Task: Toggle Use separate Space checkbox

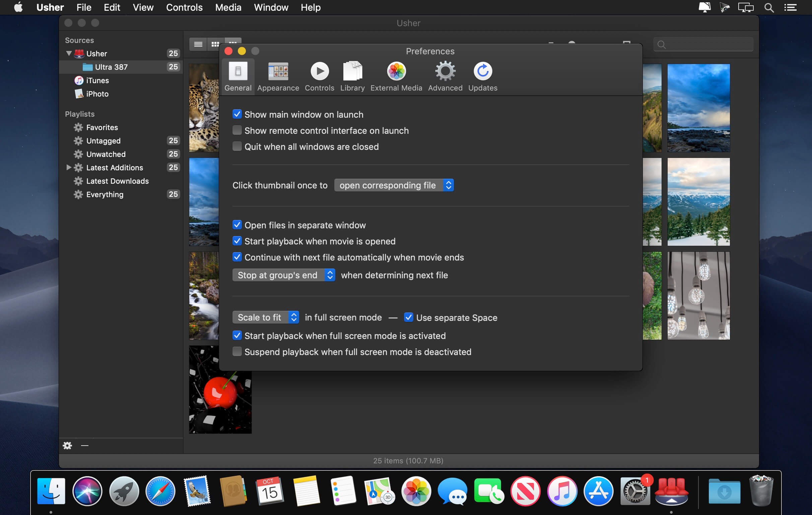Action: [408, 317]
